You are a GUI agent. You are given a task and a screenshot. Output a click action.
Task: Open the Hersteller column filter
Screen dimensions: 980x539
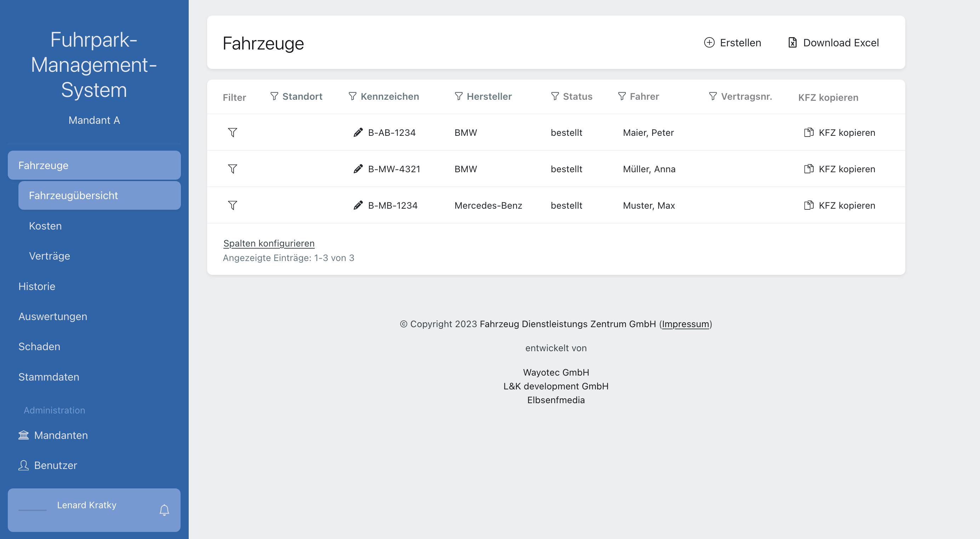tap(458, 97)
